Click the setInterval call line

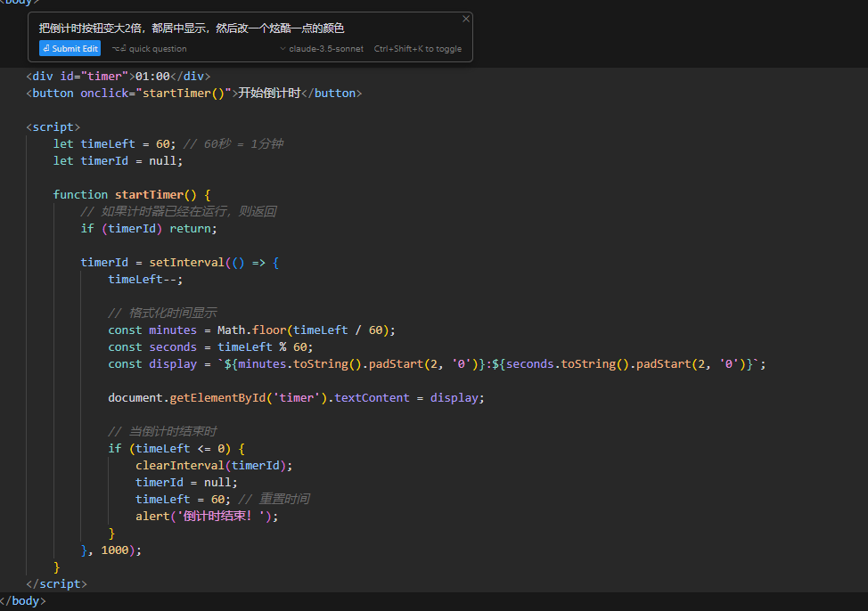pos(180,263)
